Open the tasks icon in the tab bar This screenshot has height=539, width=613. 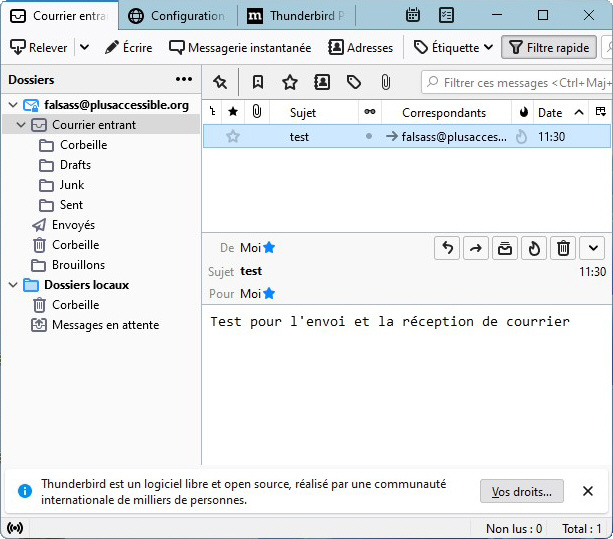(x=446, y=16)
